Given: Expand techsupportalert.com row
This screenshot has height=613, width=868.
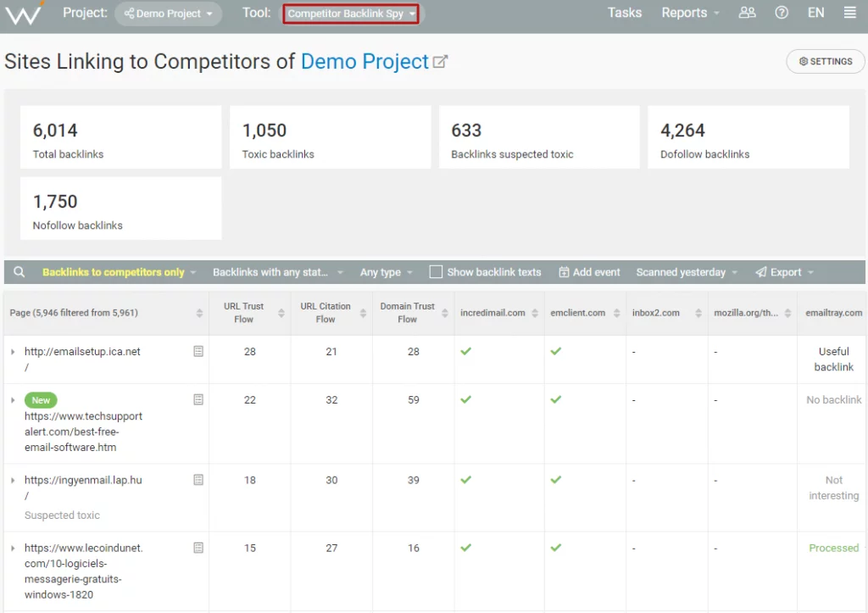Looking at the screenshot, I should pos(13,400).
